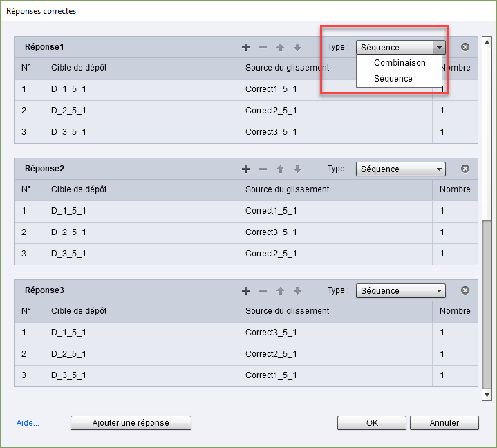Click the move down arrow in Réponse2
The width and height of the screenshot is (497, 448).
pyautogui.click(x=297, y=169)
